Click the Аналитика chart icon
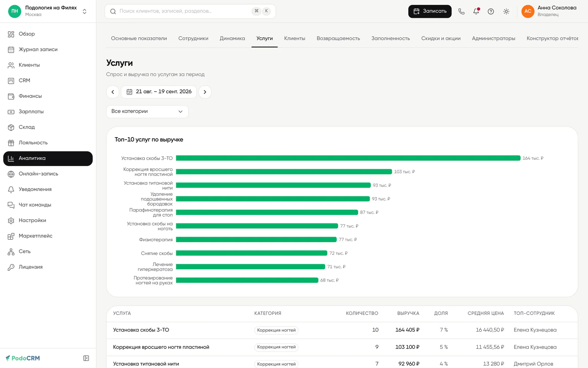The width and height of the screenshot is (588, 368). (11, 158)
